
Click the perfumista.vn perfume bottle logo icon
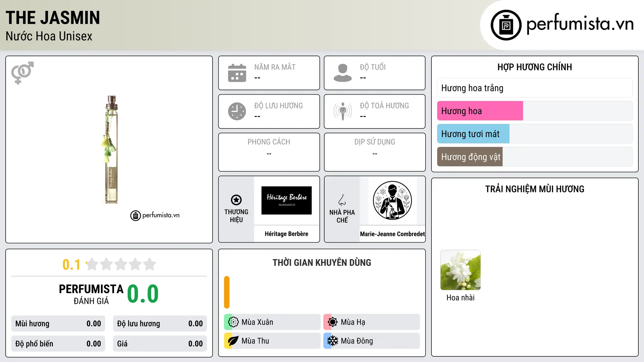pyautogui.click(x=506, y=25)
